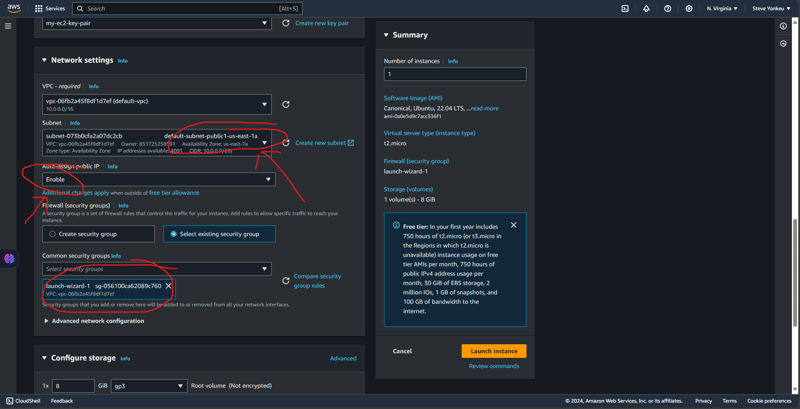
Task: Open Info link next to Firewall (security groups)
Action: 123,206
